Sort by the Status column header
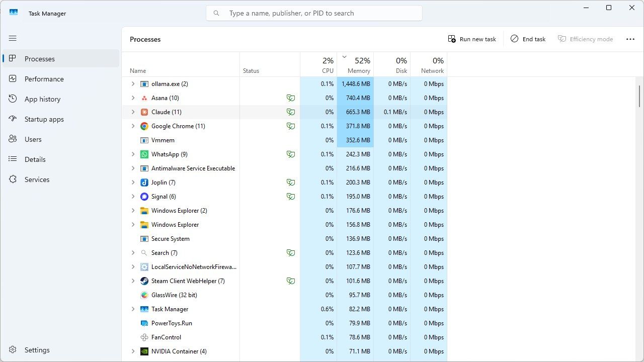644x362 pixels. click(x=270, y=65)
